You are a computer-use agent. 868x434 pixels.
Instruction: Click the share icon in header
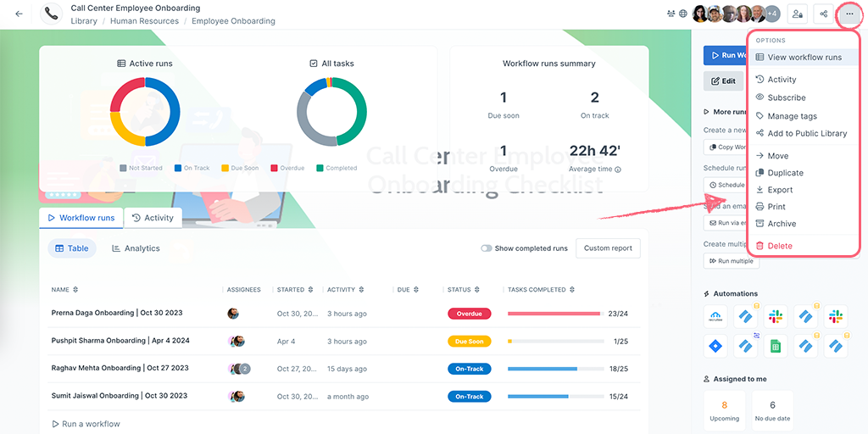click(x=823, y=14)
